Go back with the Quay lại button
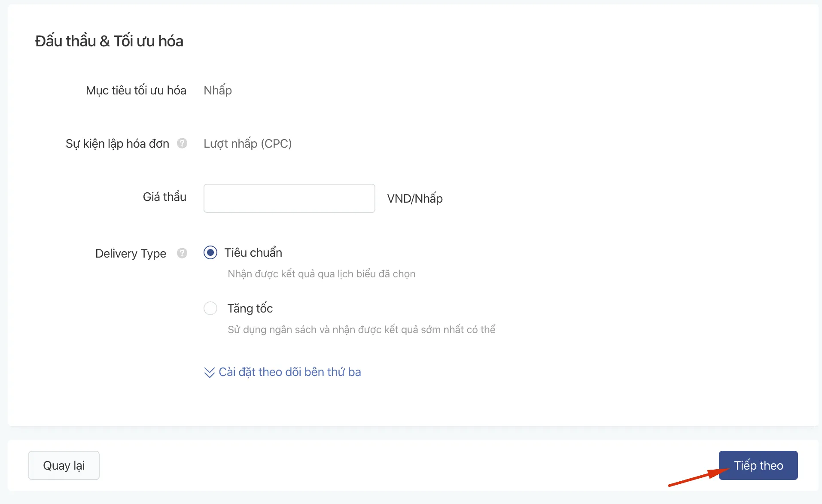Image resolution: width=822 pixels, height=504 pixels. [x=64, y=465]
